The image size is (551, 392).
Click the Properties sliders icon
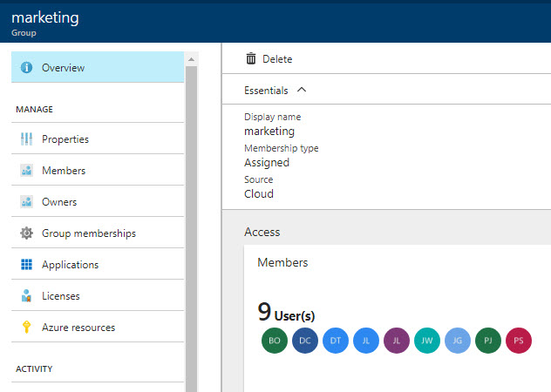(26, 139)
